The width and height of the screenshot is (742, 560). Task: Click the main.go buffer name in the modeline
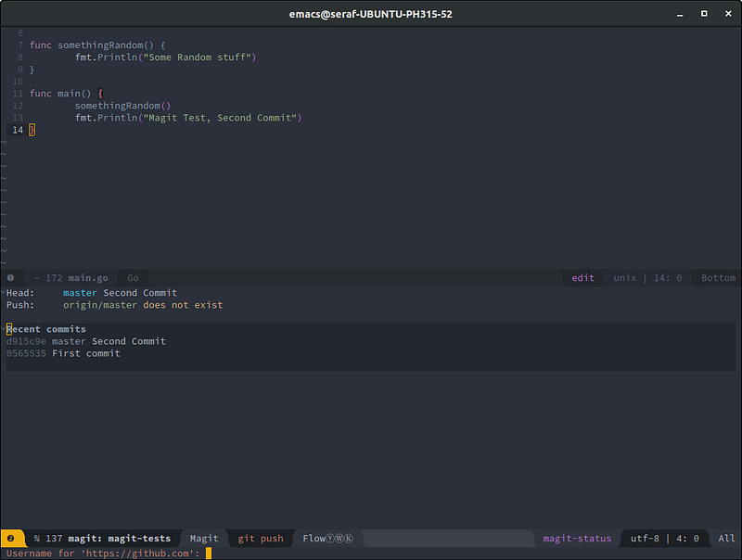[88, 277]
